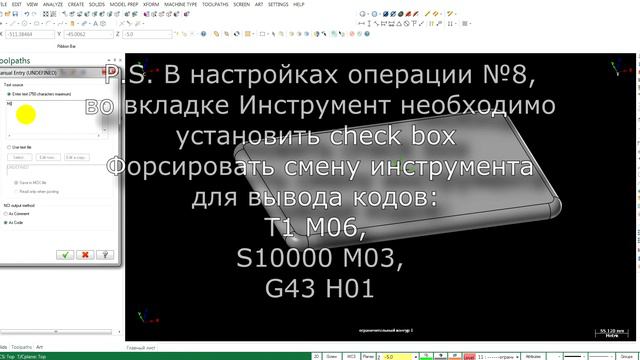This screenshot has height=360, width=640.
Task: Click the 'Edit a copy...' button
Action: pos(77,157)
